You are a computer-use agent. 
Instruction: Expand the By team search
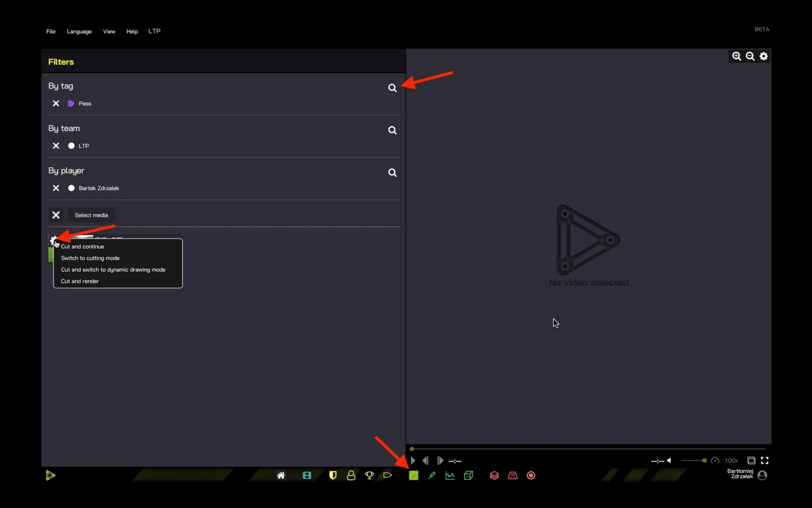pyautogui.click(x=392, y=130)
